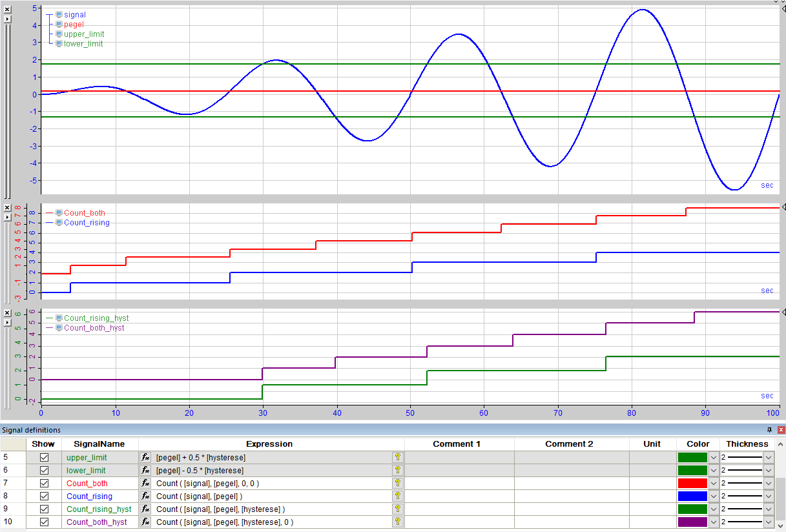Open thickness dropdown for upper_limit row
The image size is (786, 532).
point(769,458)
